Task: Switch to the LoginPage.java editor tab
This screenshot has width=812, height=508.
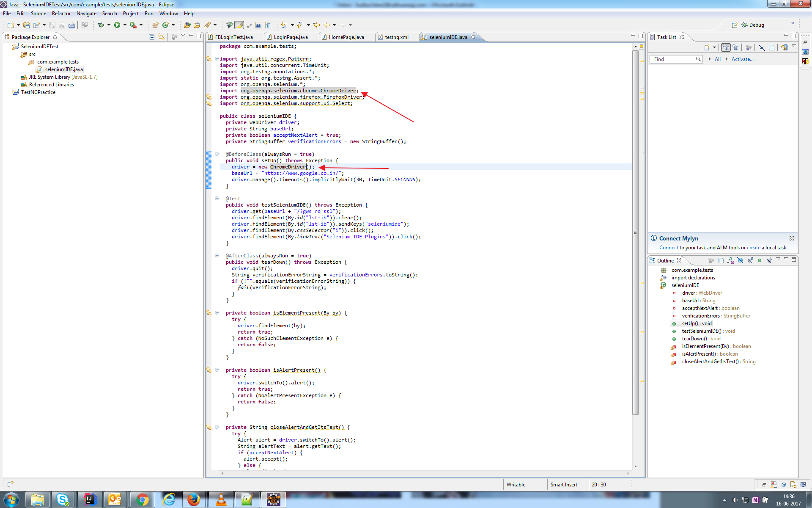Action: point(290,37)
